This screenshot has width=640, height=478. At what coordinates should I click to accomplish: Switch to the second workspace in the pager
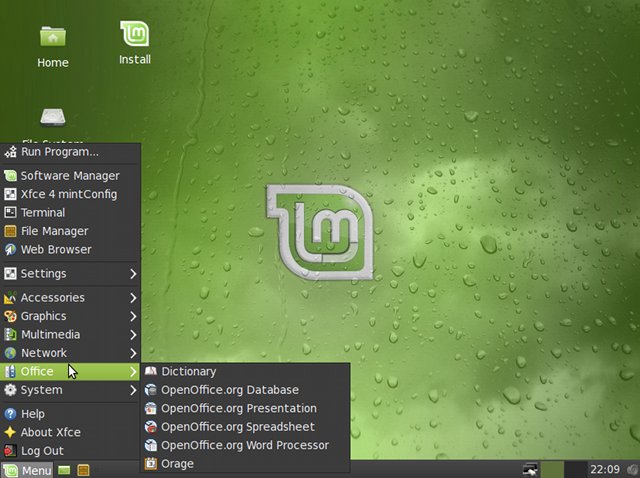[576, 469]
